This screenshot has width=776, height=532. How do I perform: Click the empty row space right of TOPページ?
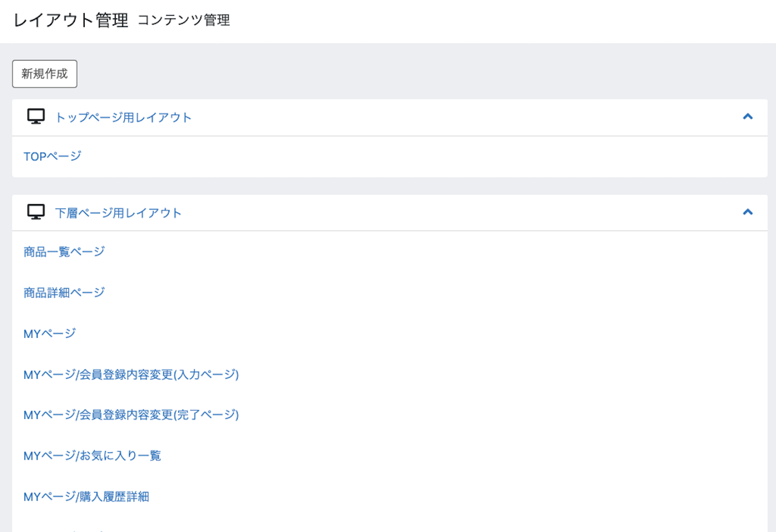click(424, 157)
